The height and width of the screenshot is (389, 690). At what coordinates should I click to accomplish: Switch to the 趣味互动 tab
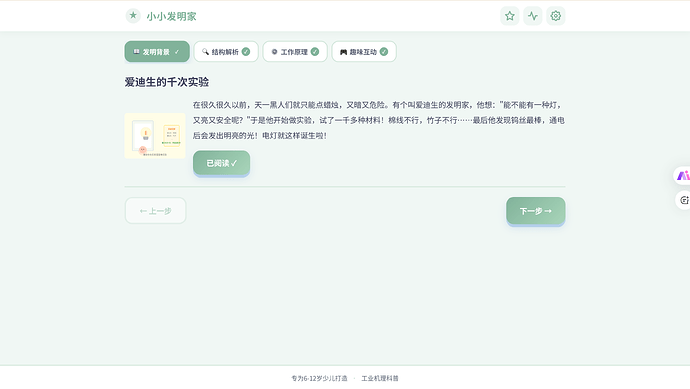click(364, 51)
